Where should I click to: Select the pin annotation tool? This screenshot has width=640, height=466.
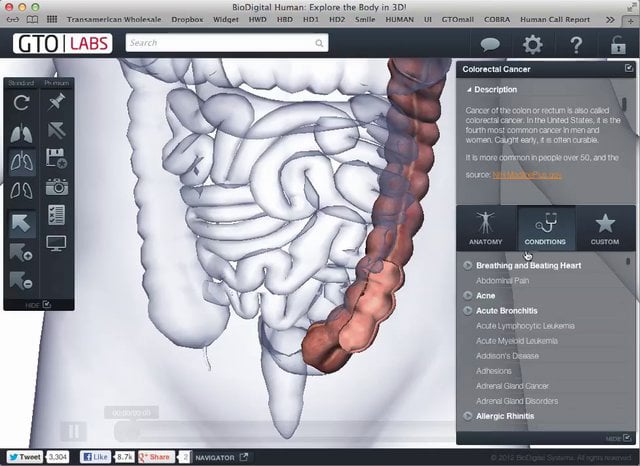(x=56, y=103)
